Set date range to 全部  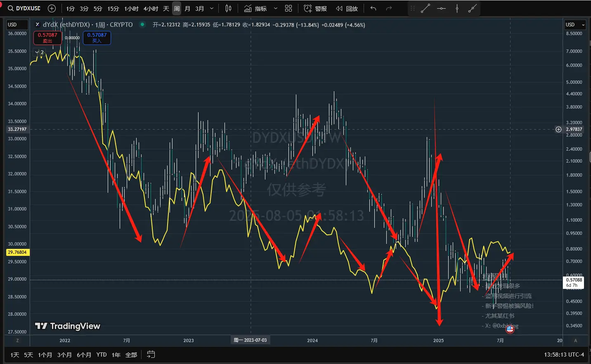[x=131, y=355]
